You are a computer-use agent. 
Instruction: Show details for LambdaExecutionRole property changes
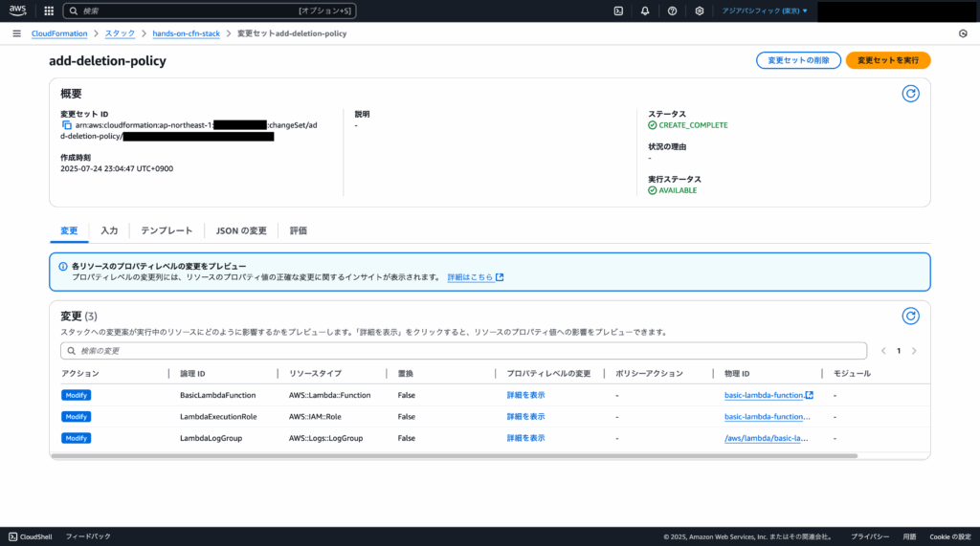pos(525,417)
